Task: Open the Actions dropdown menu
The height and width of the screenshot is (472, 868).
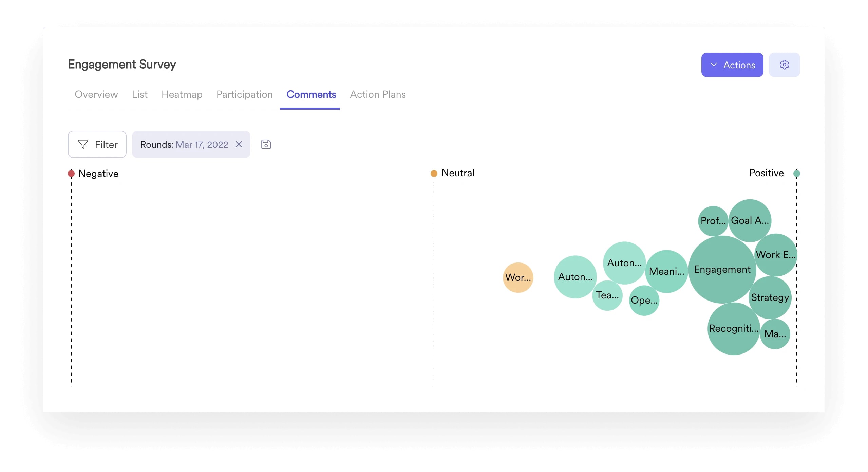Action: pyautogui.click(x=732, y=65)
